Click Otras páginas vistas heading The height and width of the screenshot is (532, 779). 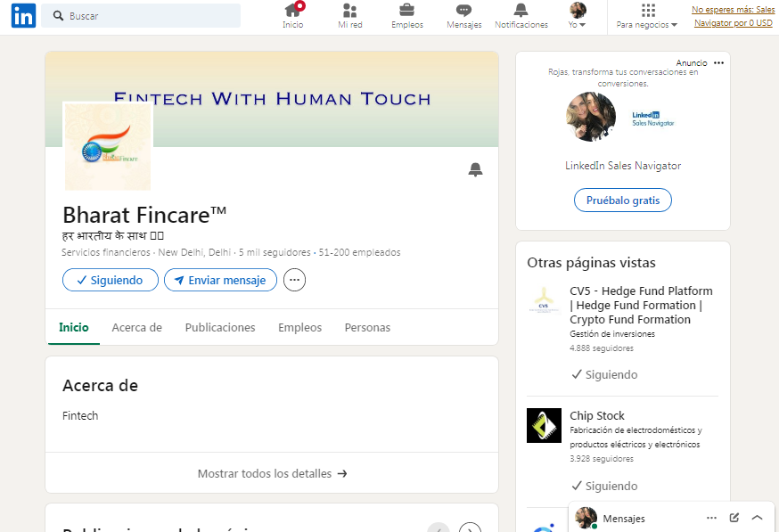point(591,263)
